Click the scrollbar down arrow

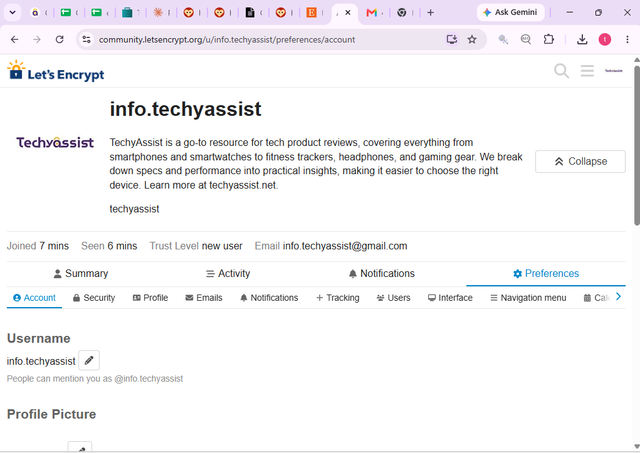pyautogui.click(x=636, y=446)
